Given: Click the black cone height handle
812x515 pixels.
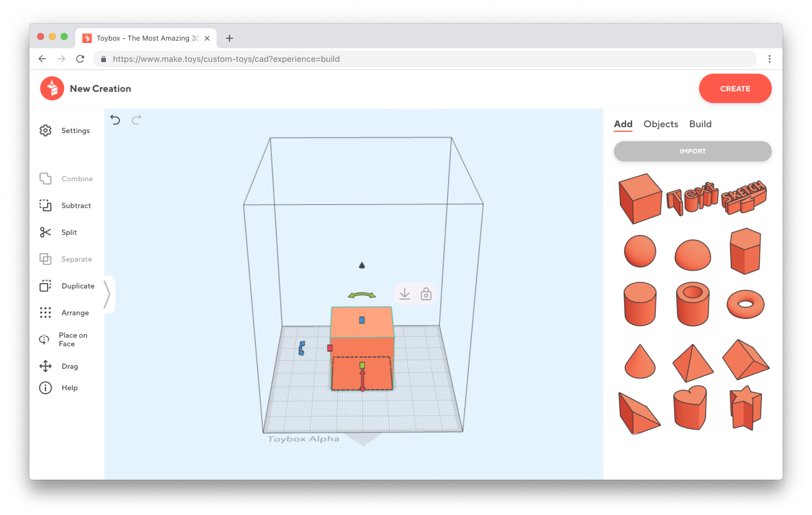Looking at the screenshot, I should pos(362,265).
